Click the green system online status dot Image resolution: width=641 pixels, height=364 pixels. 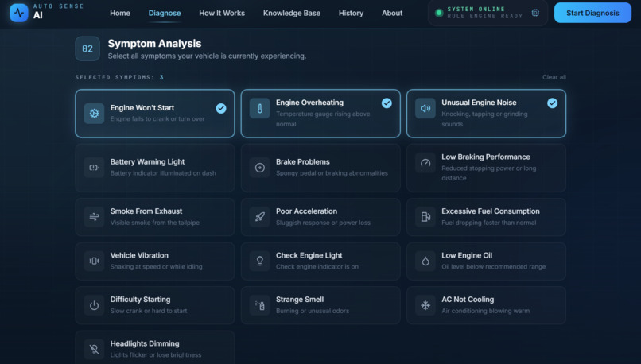click(x=439, y=13)
